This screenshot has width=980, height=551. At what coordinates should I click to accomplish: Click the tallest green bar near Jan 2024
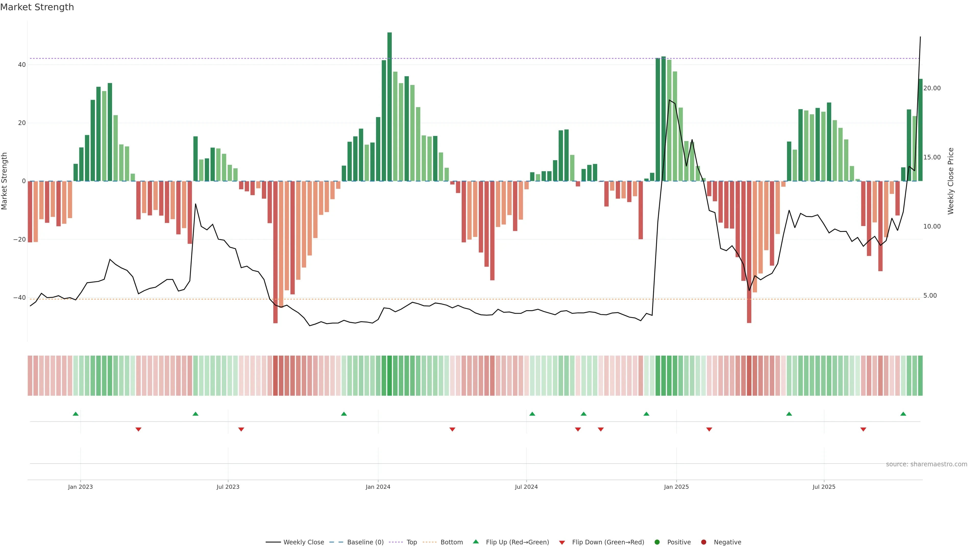pos(389,106)
